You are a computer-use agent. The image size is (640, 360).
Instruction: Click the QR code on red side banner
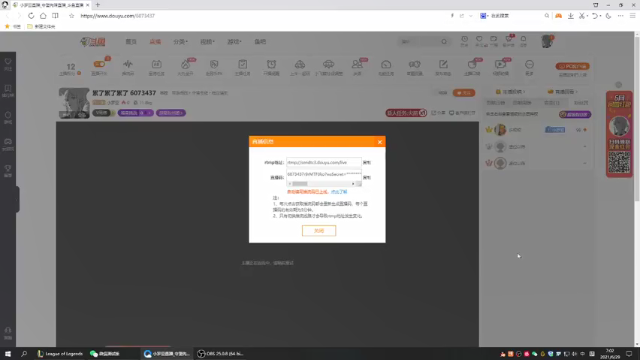click(x=619, y=162)
